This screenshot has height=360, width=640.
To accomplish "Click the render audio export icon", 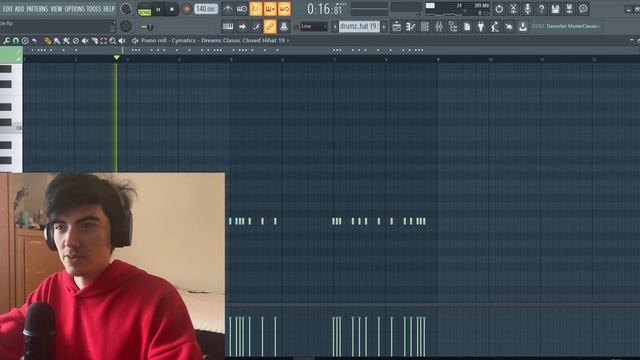I will pos(569,9).
